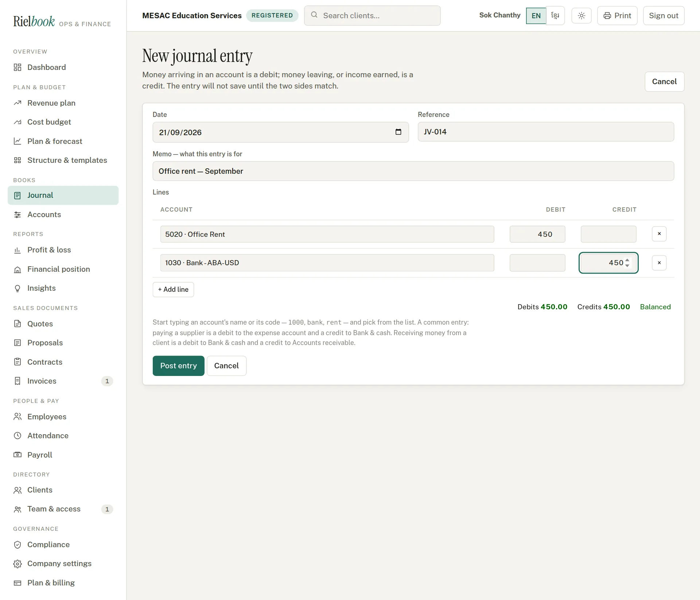Click the debit field for Office Rent
The width and height of the screenshot is (700, 600).
click(537, 234)
